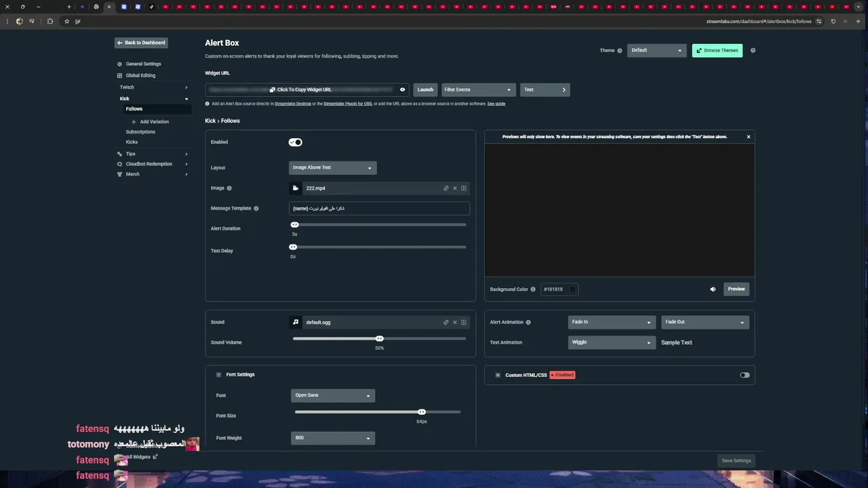Click the Launch button
The width and height of the screenshot is (868, 488).
tap(425, 89)
